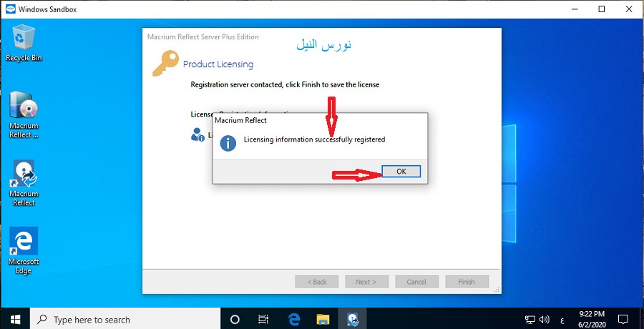The image size is (644, 329).
Task: Select the Microsoft Edge desktop shortcut
Action: tap(24, 251)
